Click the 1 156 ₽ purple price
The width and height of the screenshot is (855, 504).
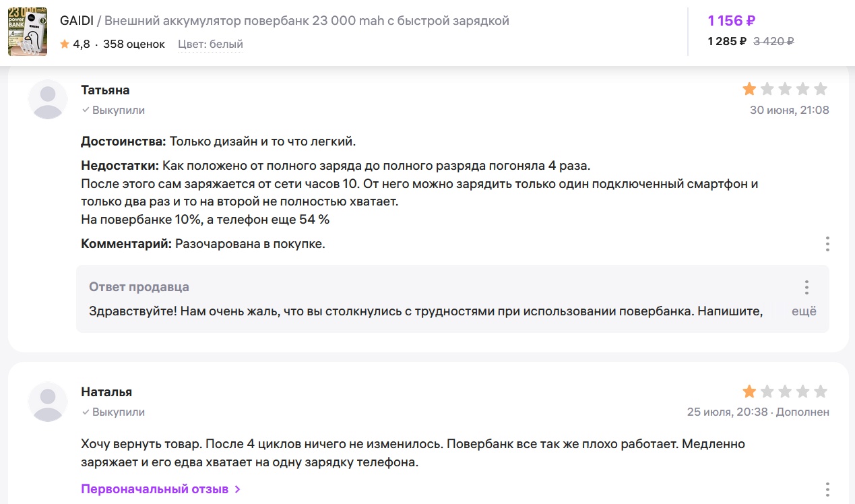pyautogui.click(x=731, y=21)
